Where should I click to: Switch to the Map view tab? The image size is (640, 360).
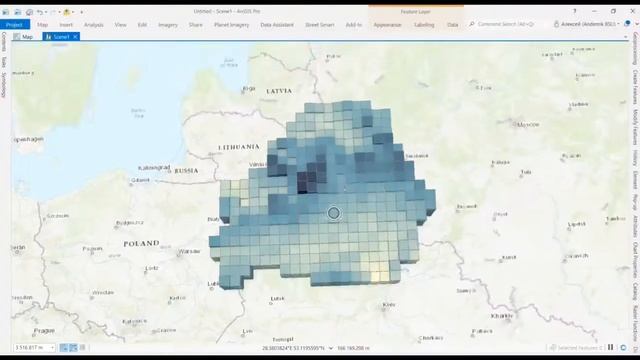tap(23, 37)
